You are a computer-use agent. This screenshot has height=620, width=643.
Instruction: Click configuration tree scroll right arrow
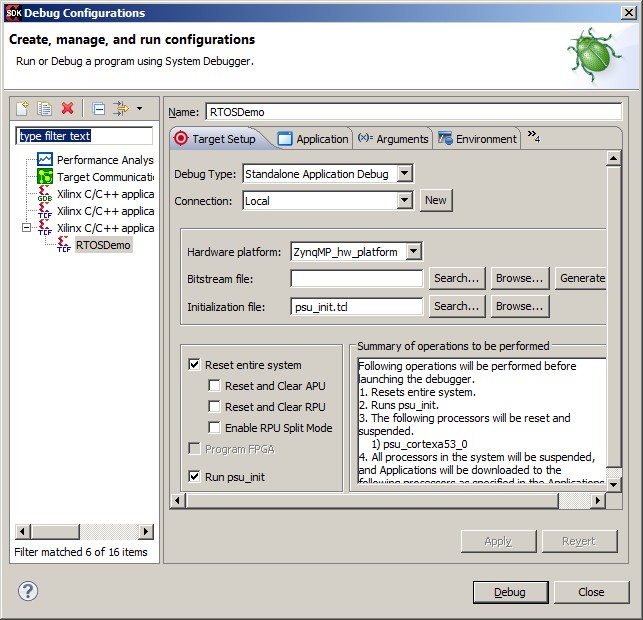click(146, 532)
